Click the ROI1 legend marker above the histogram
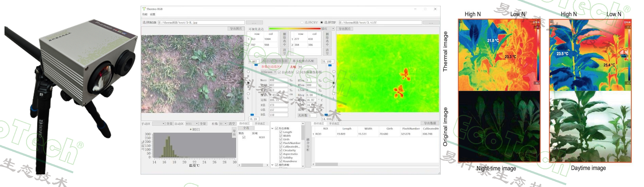This screenshot has height=187, width=644. point(191,129)
